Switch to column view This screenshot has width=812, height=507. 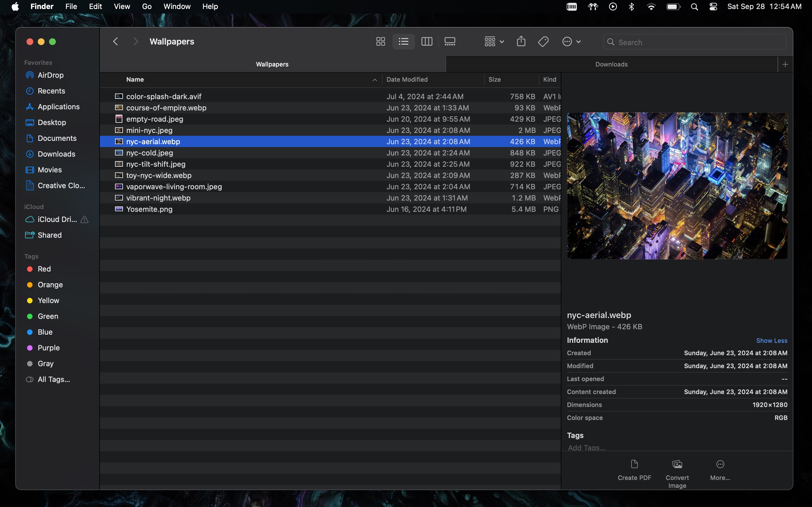(x=427, y=42)
